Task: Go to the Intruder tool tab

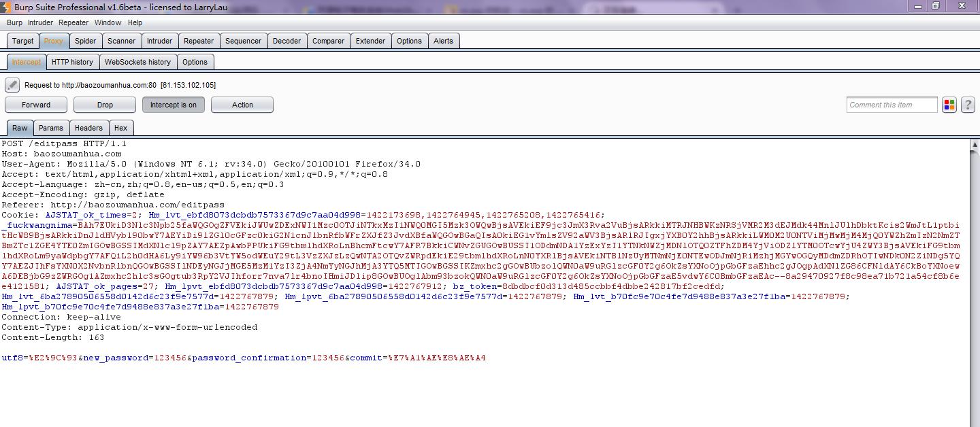Action: 160,41
